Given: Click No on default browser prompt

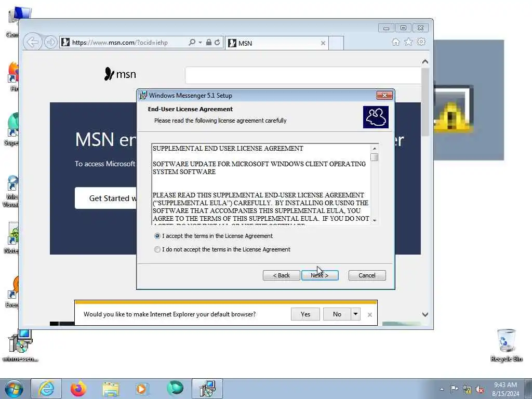Looking at the screenshot, I should 337,314.
